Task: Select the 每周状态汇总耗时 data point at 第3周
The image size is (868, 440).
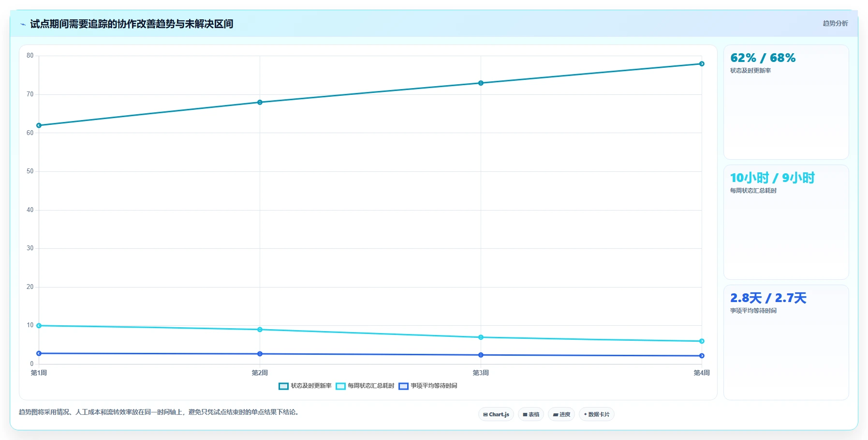Action: coord(481,337)
